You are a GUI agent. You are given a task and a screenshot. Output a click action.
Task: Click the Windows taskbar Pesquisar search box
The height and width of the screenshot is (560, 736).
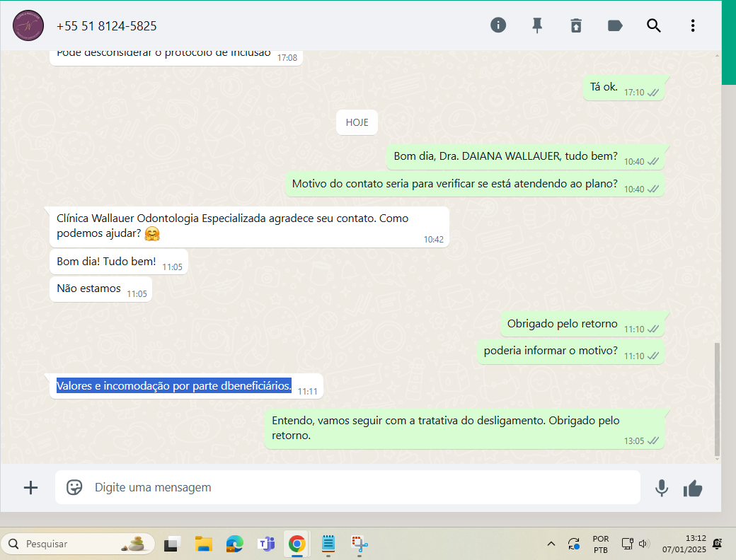coord(78,544)
